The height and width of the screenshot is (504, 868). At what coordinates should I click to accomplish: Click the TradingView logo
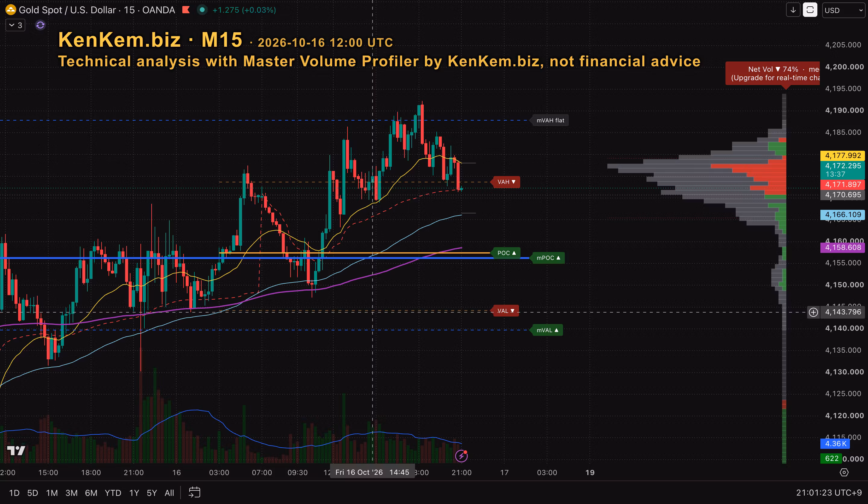(x=16, y=451)
